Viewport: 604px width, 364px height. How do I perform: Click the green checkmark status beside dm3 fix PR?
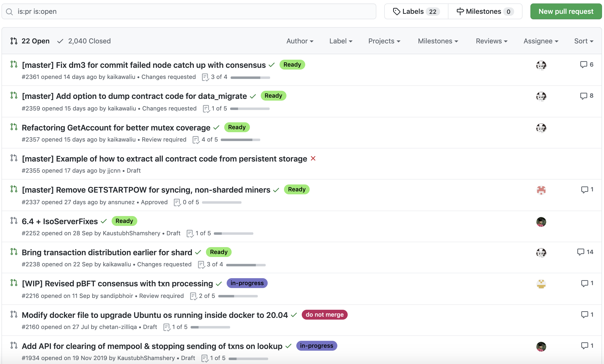point(272,65)
